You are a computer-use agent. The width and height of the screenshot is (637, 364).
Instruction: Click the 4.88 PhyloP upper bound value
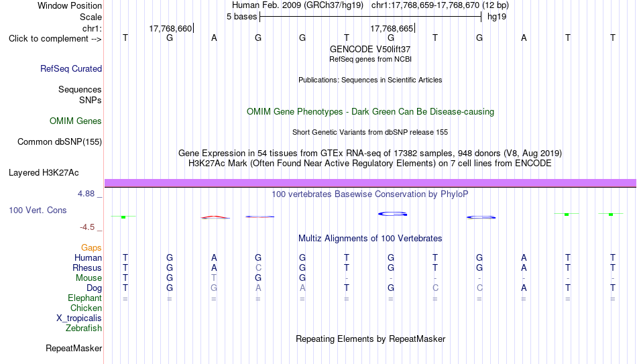coord(86,194)
